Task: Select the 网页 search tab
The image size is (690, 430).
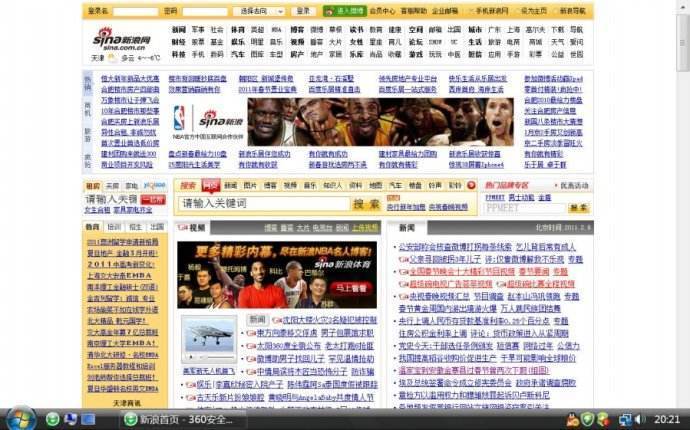Action: click(x=210, y=186)
